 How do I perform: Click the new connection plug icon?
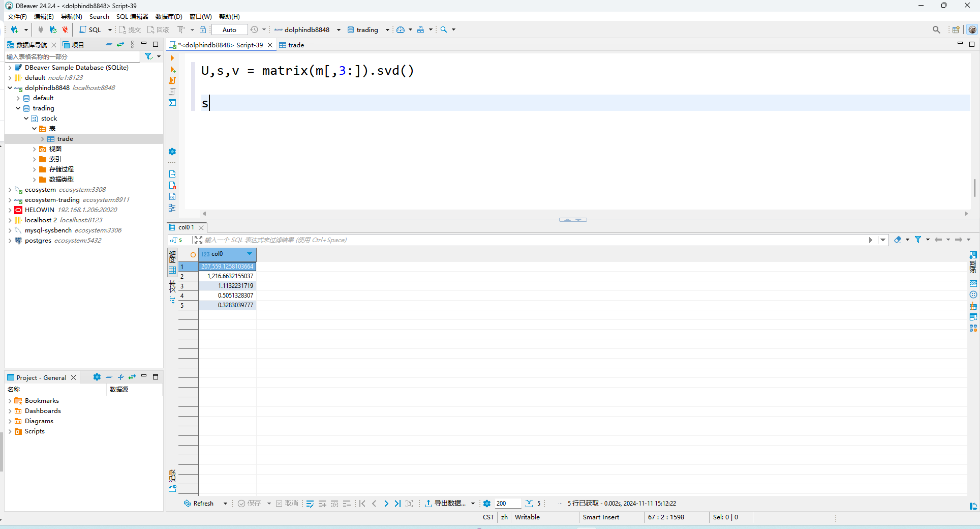click(14, 30)
